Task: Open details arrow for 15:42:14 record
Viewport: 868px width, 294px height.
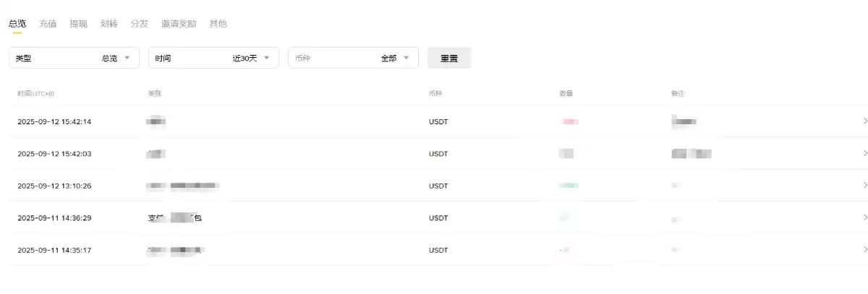Action: pyautogui.click(x=864, y=121)
